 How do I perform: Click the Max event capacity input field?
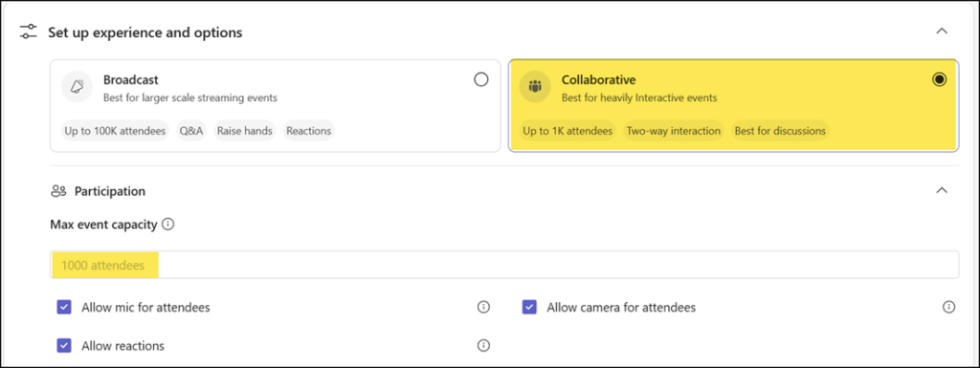pyautogui.click(x=504, y=265)
